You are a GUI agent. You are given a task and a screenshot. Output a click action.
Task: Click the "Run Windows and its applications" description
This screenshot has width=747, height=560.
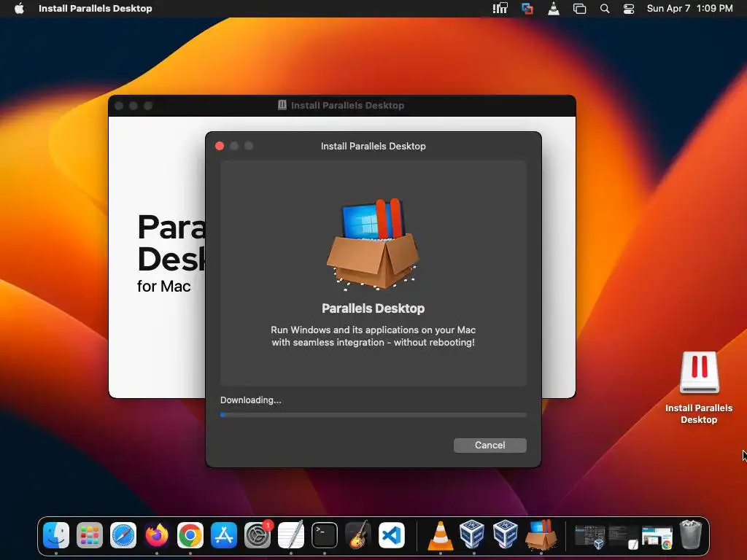click(x=373, y=335)
